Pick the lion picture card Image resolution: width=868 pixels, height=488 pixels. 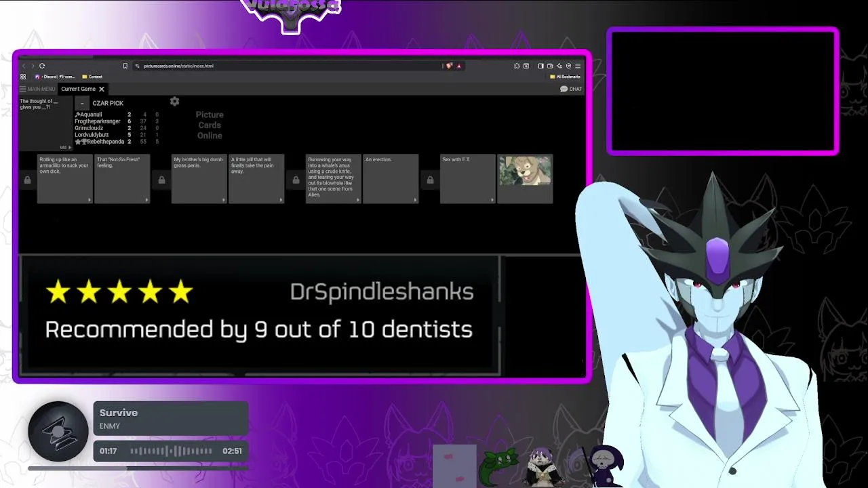[525, 179]
